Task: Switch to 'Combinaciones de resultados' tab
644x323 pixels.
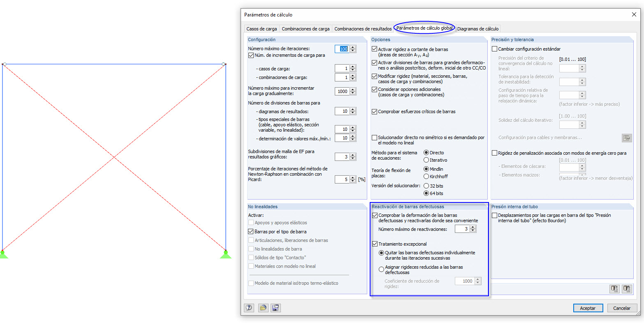Action: coord(363,29)
